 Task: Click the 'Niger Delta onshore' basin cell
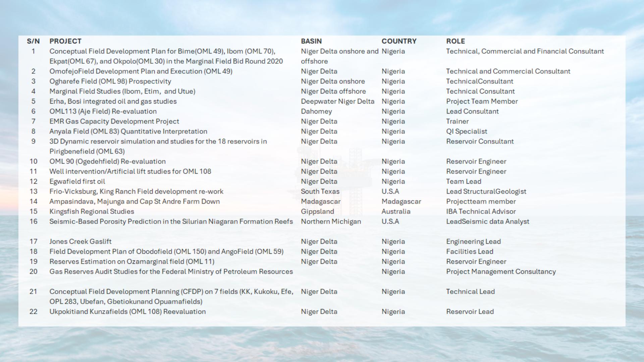tap(333, 81)
